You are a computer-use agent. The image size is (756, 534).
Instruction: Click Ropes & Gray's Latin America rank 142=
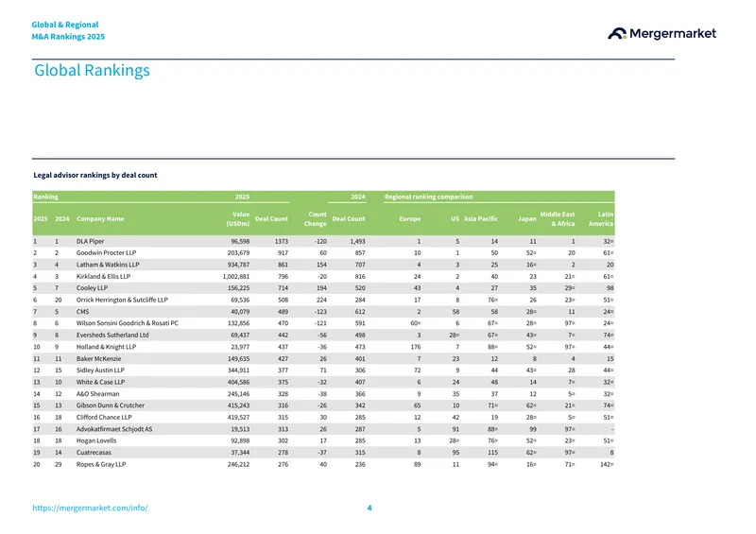point(607,464)
